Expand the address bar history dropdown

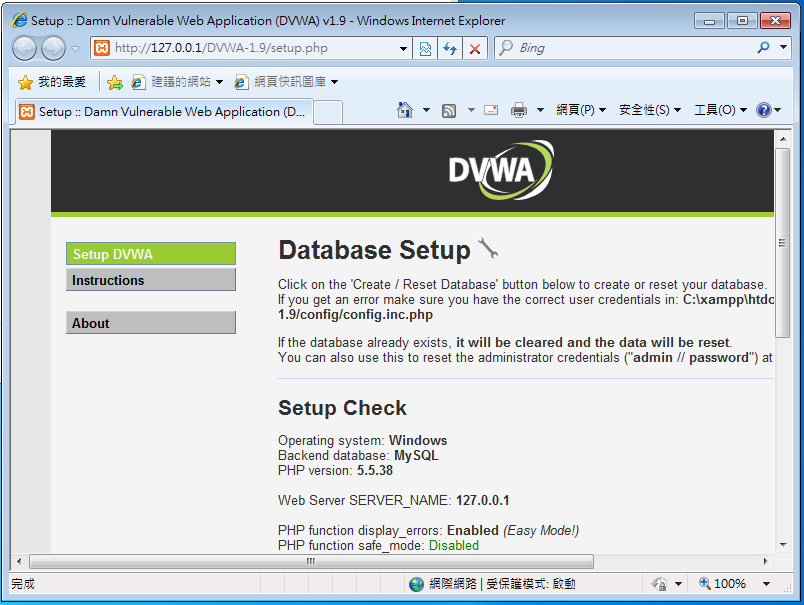pos(404,49)
